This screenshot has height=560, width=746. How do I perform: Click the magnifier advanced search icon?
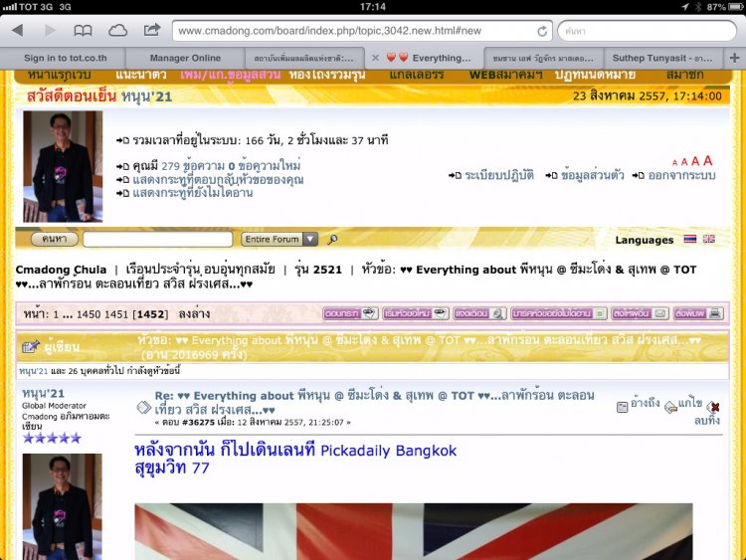point(332,240)
